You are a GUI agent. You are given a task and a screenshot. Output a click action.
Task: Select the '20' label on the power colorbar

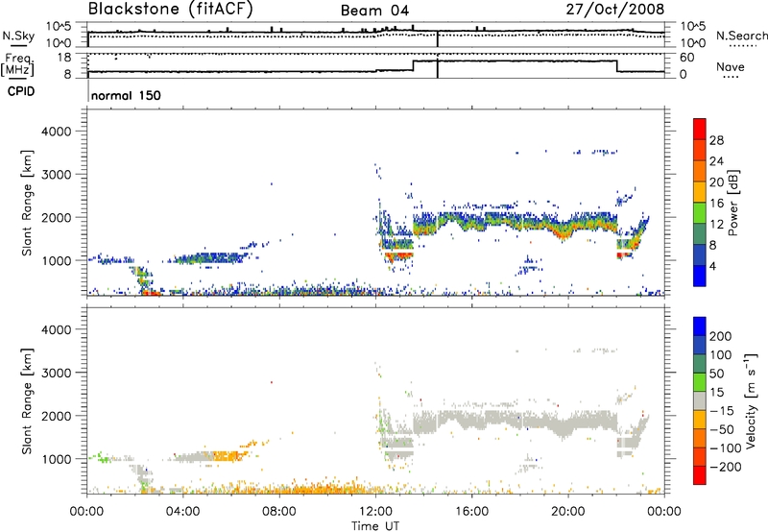716,182
